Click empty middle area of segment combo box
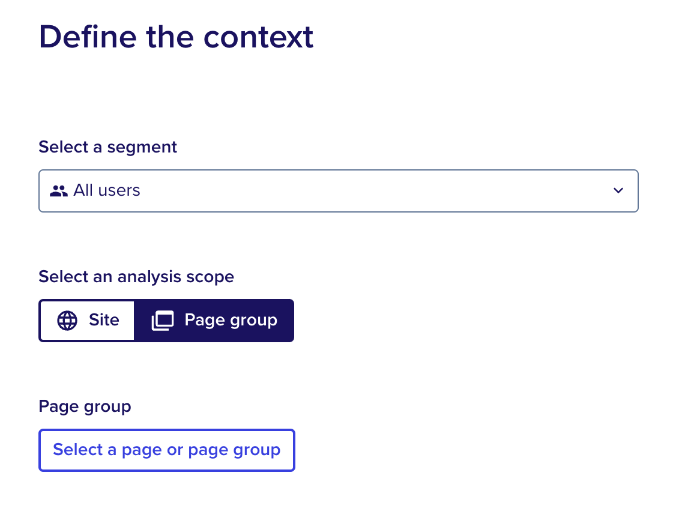The width and height of the screenshot is (682, 514). tap(374, 191)
